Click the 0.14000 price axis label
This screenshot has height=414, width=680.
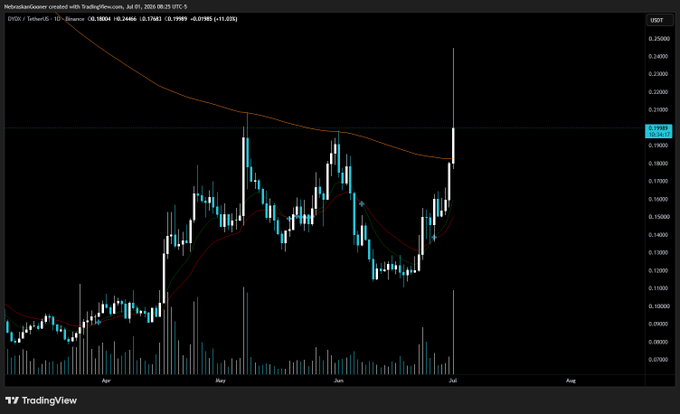pos(658,235)
